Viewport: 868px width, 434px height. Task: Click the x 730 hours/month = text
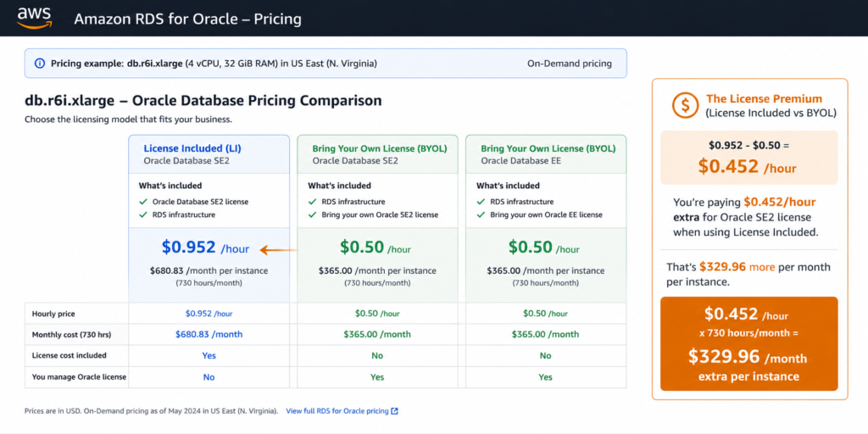click(748, 333)
